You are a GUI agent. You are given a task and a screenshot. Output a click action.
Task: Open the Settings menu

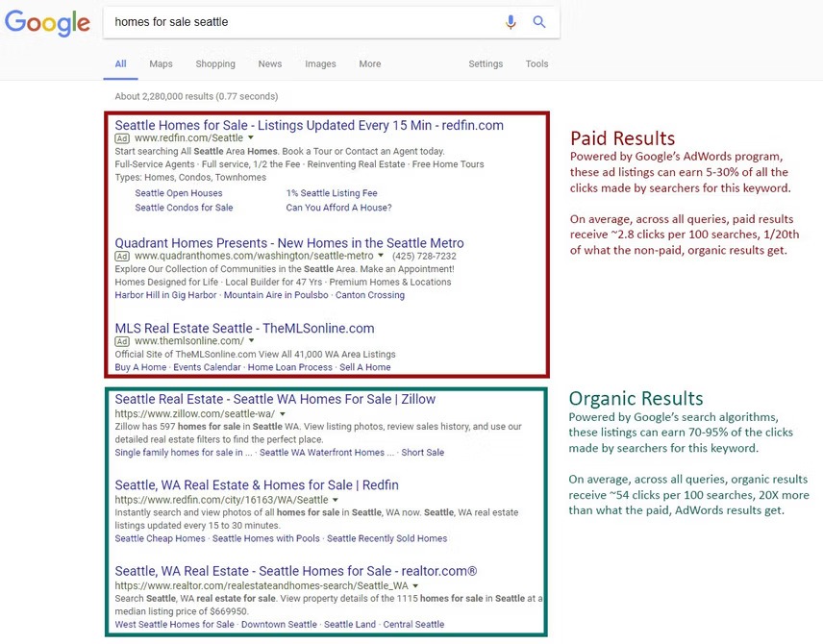(x=485, y=63)
